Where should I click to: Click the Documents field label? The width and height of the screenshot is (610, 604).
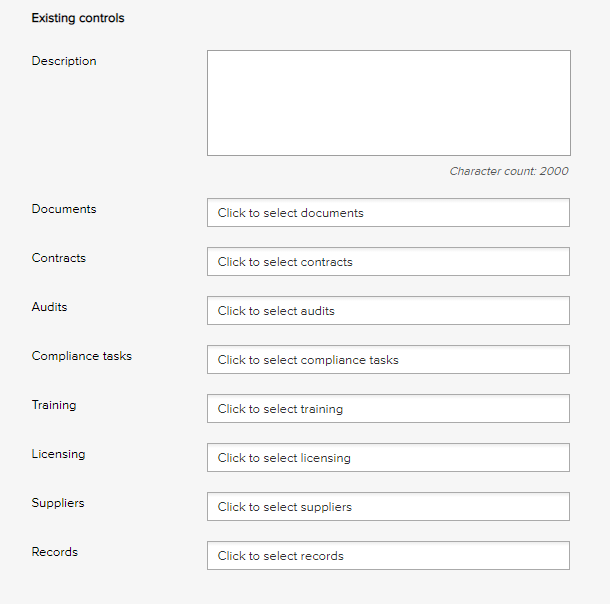coord(64,209)
